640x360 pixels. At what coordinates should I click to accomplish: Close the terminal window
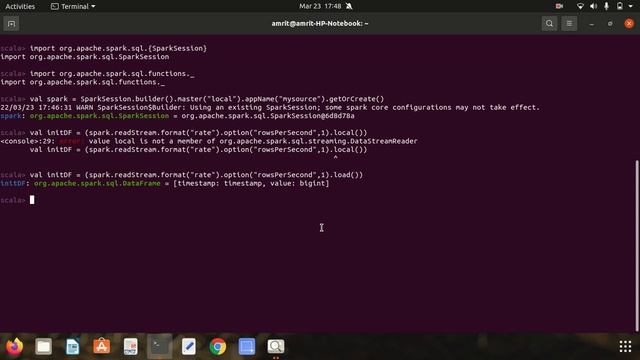(629, 24)
